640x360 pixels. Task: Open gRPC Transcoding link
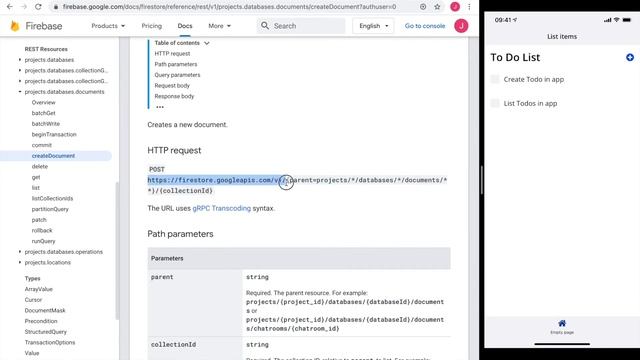(222, 208)
